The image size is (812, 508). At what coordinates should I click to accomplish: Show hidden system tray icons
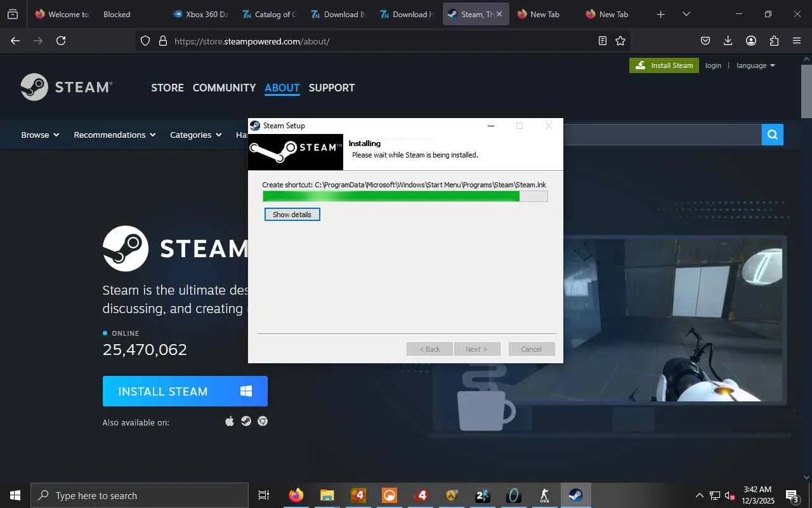(x=700, y=495)
